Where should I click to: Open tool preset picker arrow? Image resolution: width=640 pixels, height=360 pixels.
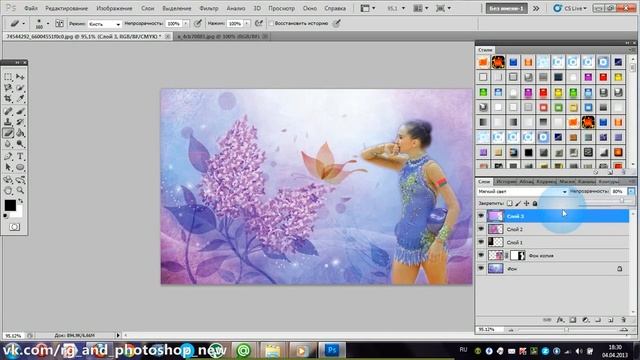(23, 24)
